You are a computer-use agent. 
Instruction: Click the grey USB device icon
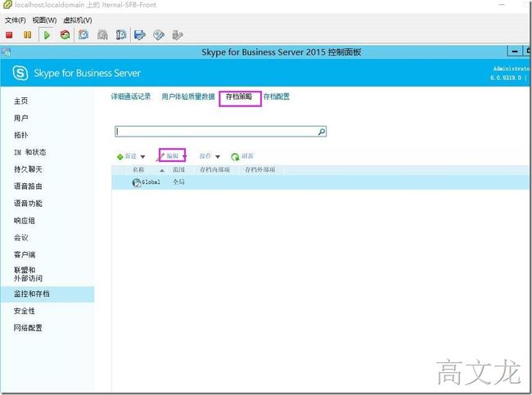(x=178, y=34)
